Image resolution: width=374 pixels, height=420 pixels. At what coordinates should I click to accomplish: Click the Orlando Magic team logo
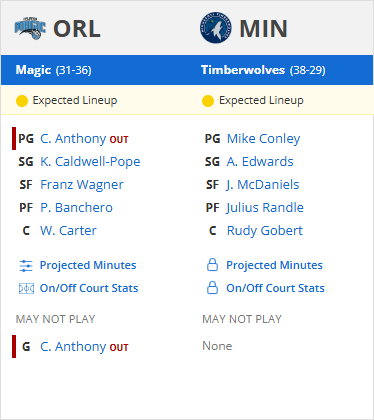[30, 28]
